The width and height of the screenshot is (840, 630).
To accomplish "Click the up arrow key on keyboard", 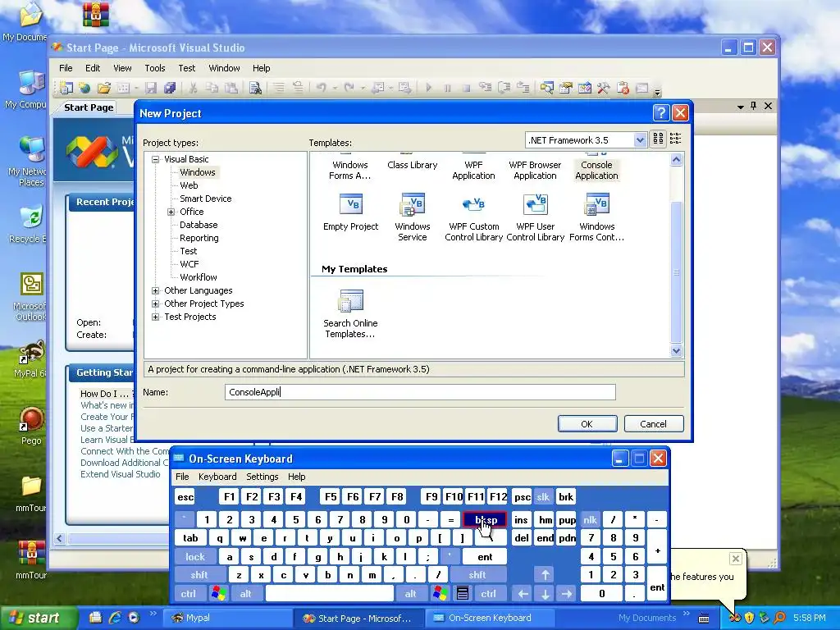I will pyautogui.click(x=545, y=575).
